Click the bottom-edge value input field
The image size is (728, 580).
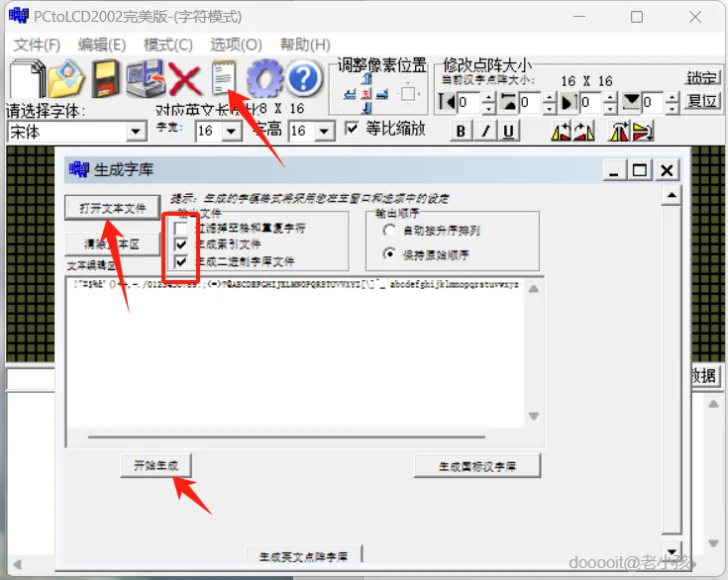coord(654,102)
